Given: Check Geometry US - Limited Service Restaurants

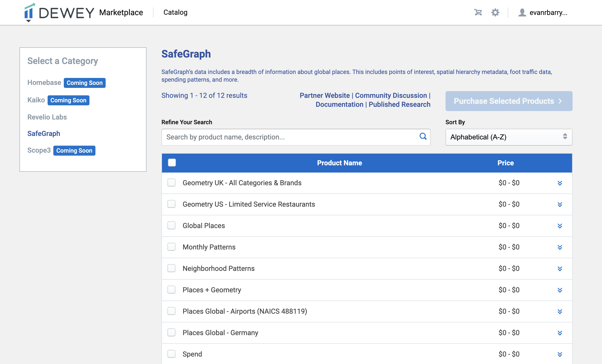Looking at the screenshot, I should click(x=171, y=204).
